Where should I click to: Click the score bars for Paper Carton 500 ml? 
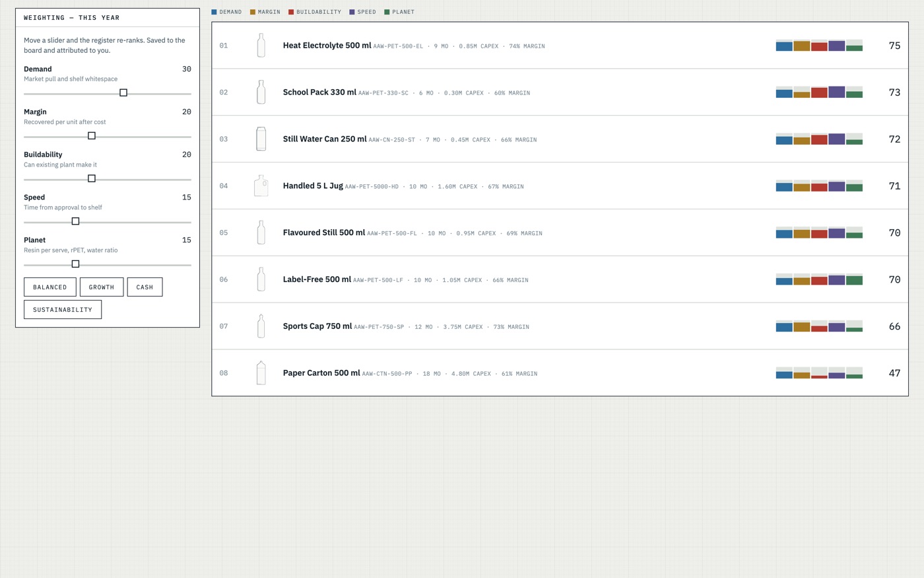click(819, 373)
